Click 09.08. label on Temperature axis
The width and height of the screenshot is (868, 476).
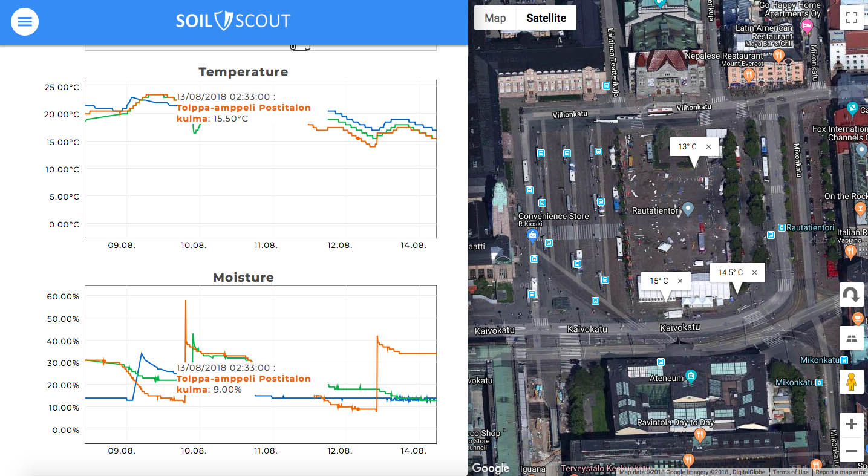122,245
